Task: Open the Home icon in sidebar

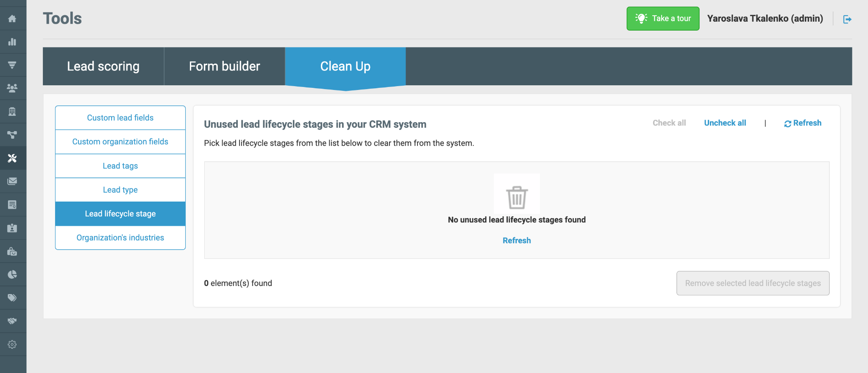Action: 12,19
